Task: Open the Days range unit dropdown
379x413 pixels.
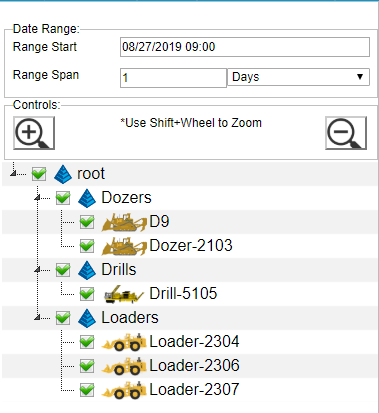Action: [298, 77]
